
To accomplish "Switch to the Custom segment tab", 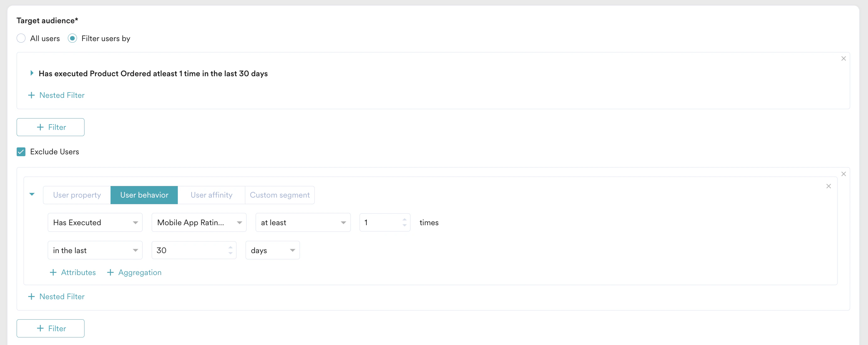I will [x=279, y=194].
